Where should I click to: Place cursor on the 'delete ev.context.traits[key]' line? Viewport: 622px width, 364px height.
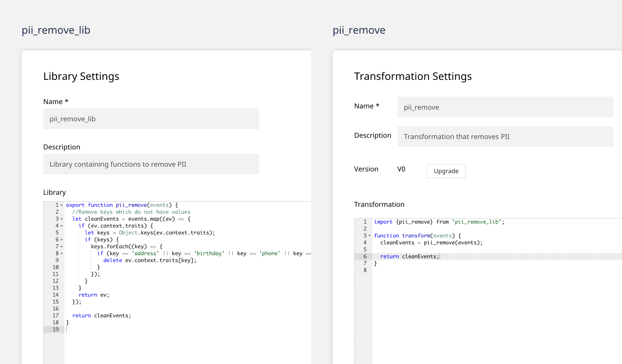pyautogui.click(x=149, y=260)
